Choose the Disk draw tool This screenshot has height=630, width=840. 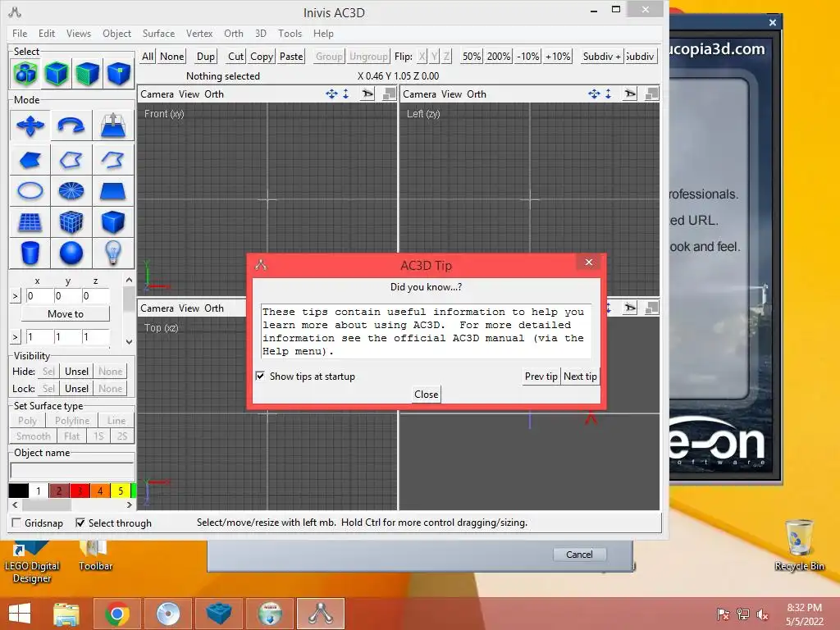(71, 190)
